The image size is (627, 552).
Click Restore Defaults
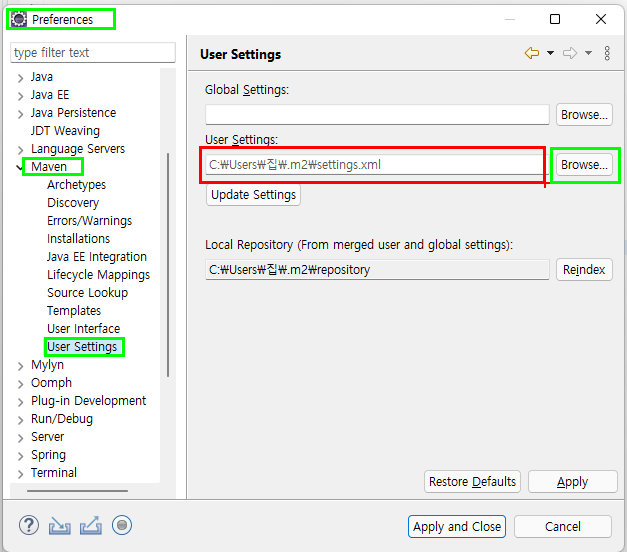pos(472,482)
